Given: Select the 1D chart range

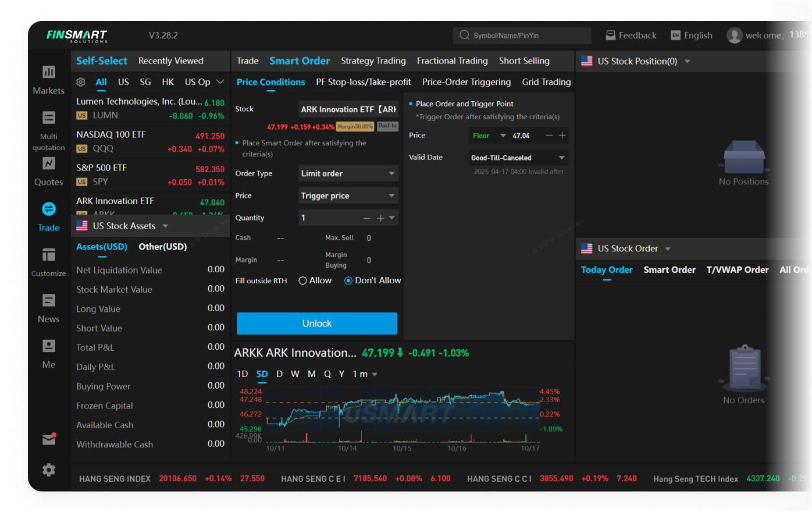Looking at the screenshot, I should [x=243, y=374].
